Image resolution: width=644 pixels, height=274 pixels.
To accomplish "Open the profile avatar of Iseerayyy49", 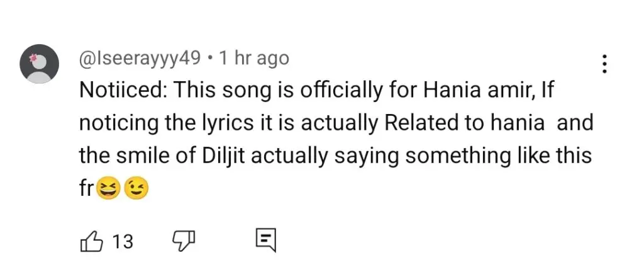I will click(x=40, y=64).
